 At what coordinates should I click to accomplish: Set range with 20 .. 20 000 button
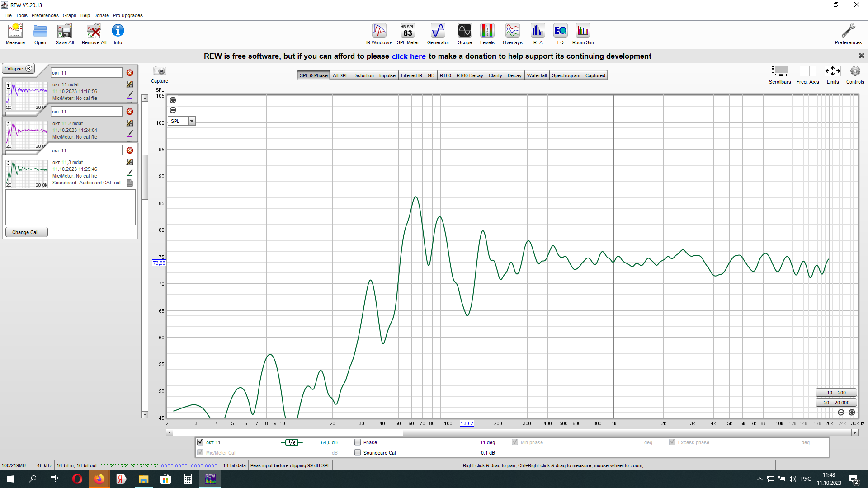[836, 403]
